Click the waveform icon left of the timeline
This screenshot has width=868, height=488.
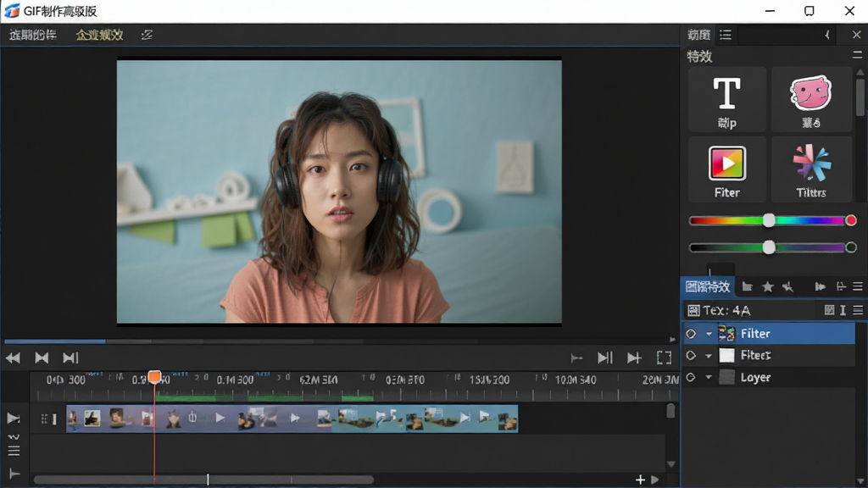pos(14,436)
